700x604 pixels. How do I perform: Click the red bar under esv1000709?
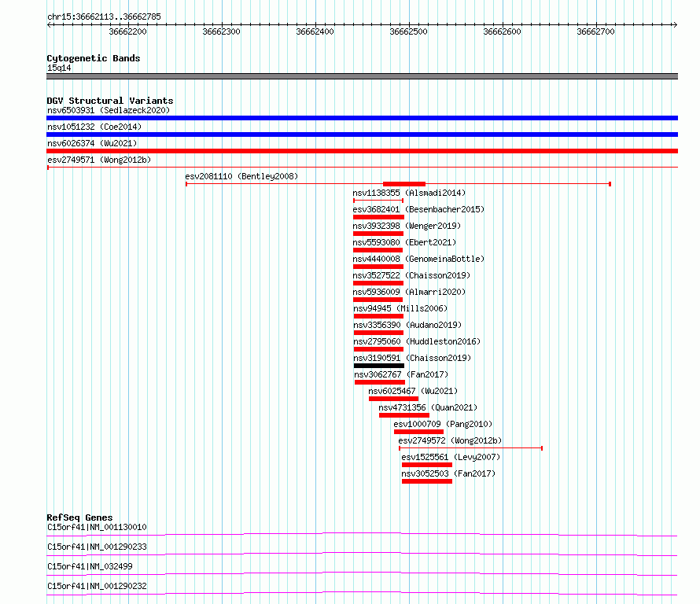coord(418,432)
